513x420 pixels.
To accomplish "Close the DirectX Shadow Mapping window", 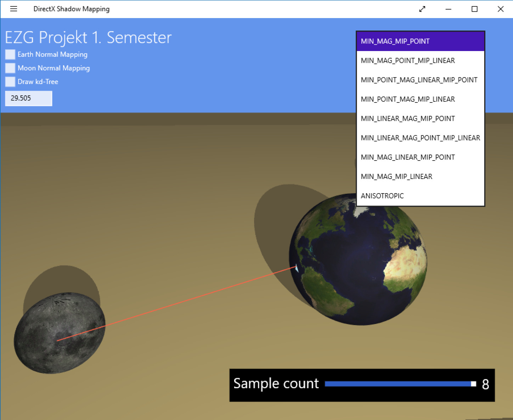I will (x=500, y=9).
